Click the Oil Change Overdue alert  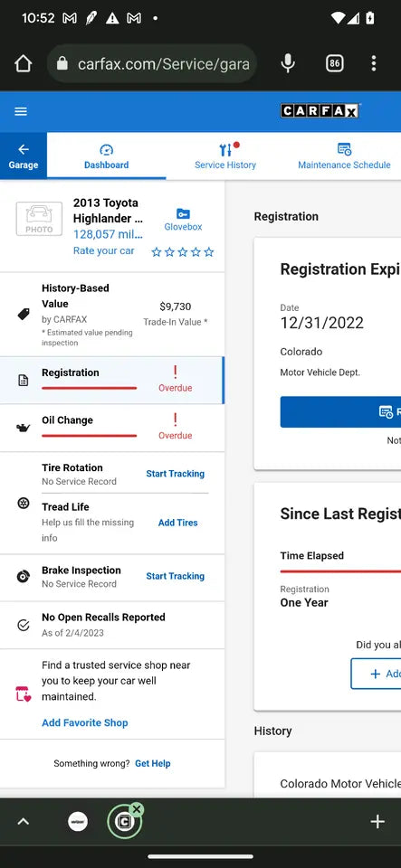point(175,427)
